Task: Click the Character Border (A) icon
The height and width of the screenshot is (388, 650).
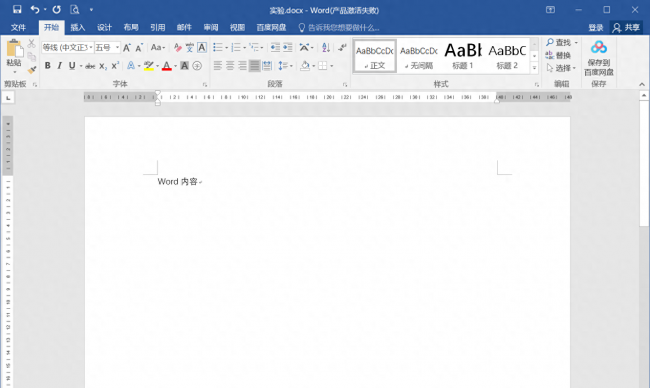Action: point(202,48)
